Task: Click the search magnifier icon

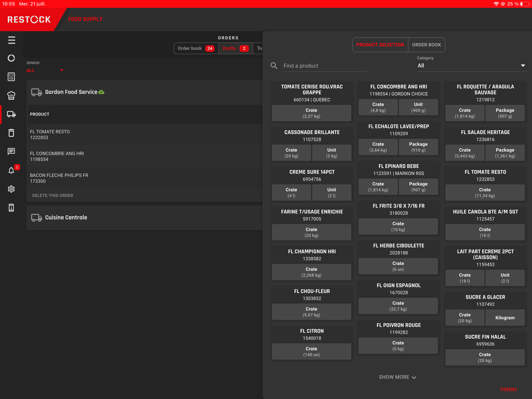Action: pyautogui.click(x=274, y=65)
